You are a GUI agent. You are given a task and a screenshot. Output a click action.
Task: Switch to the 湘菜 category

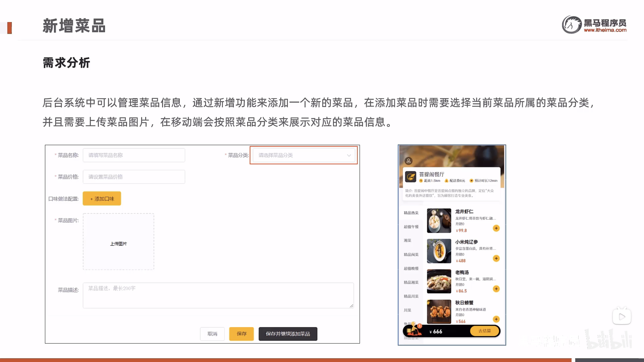tap(407, 240)
